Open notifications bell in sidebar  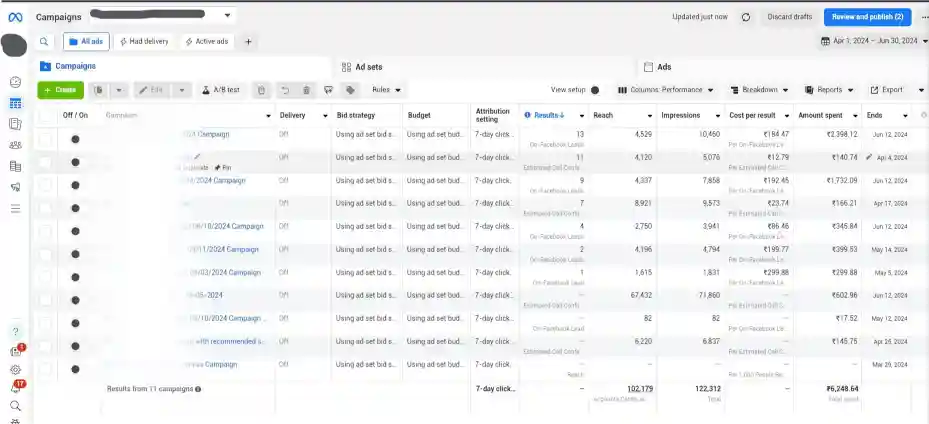(15, 387)
